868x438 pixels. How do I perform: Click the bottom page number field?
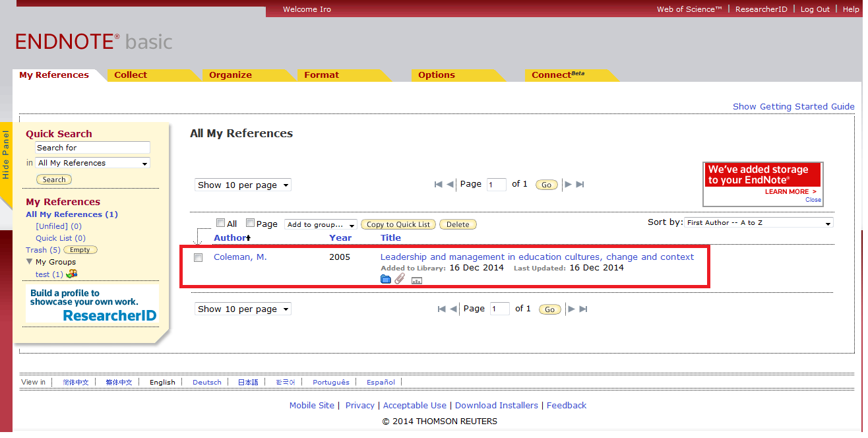(x=500, y=309)
